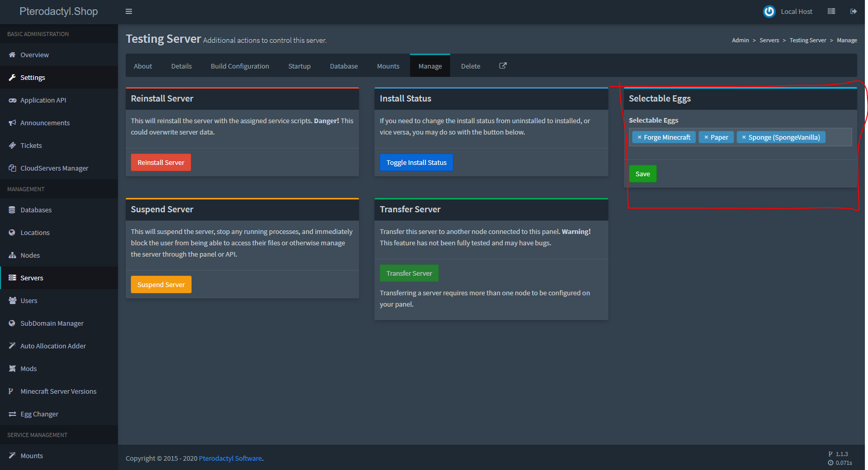This screenshot has height=470, width=868.
Task: Toggle the server install status
Action: click(416, 163)
